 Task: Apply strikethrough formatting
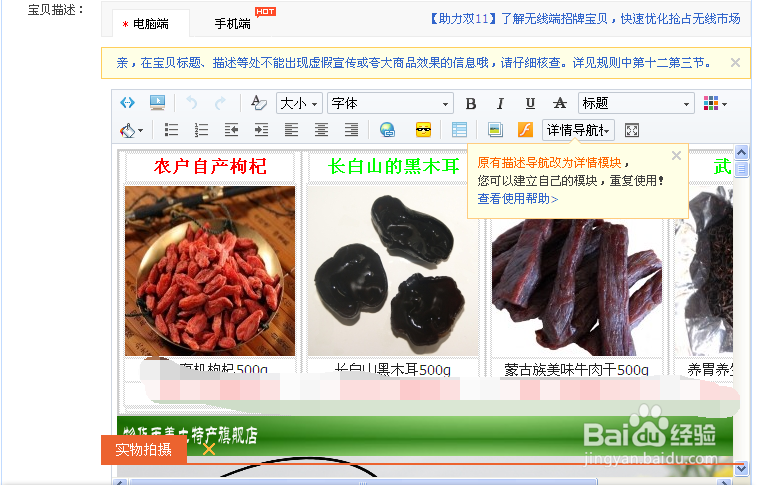tap(560, 103)
